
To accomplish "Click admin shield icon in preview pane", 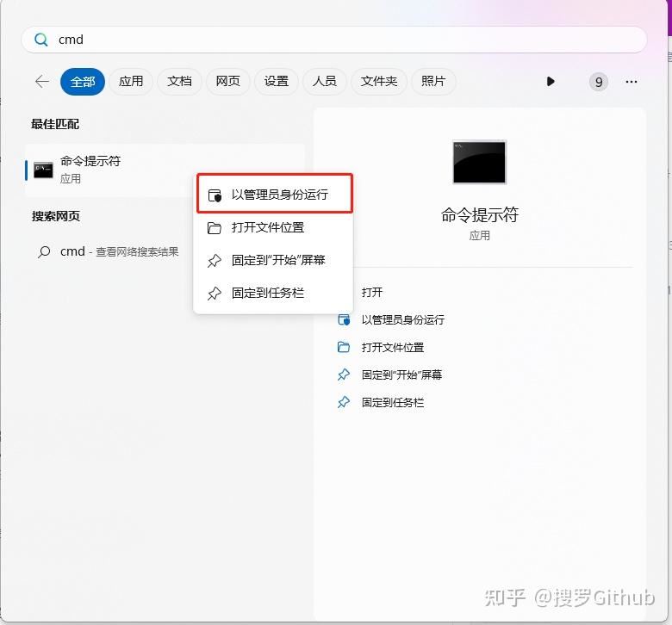I will pos(344,319).
